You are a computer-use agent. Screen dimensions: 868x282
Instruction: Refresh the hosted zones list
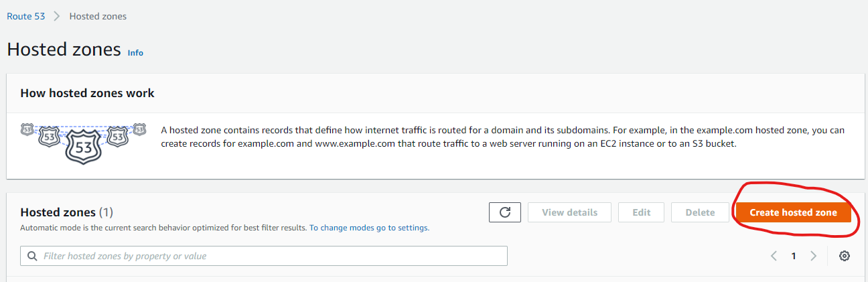tap(506, 212)
